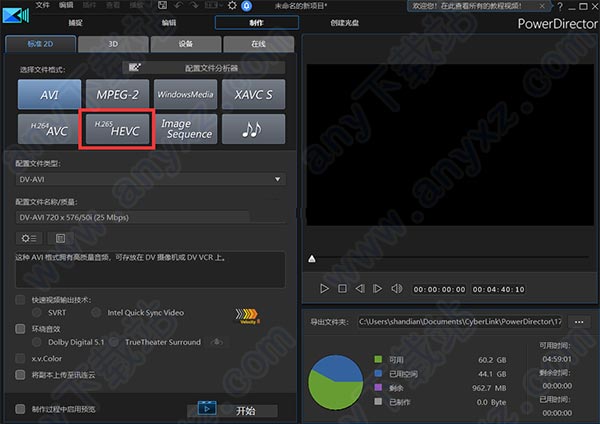
Task: Step to next frame
Action: tap(377, 289)
